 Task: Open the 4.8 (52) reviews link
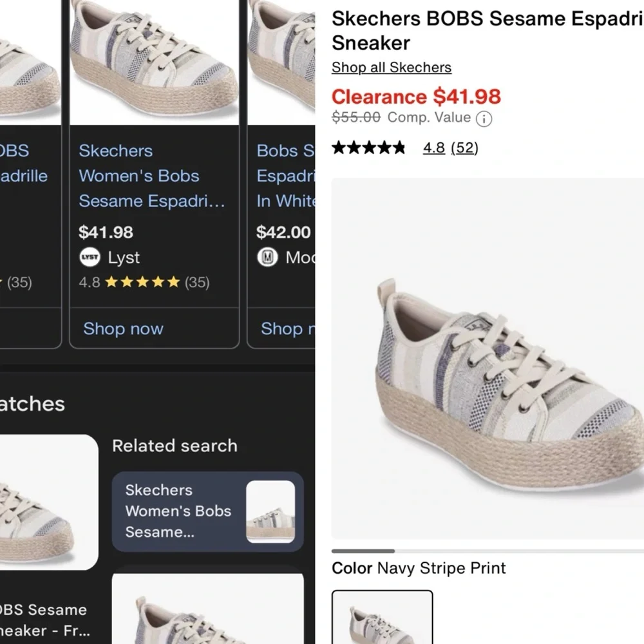(451, 148)
